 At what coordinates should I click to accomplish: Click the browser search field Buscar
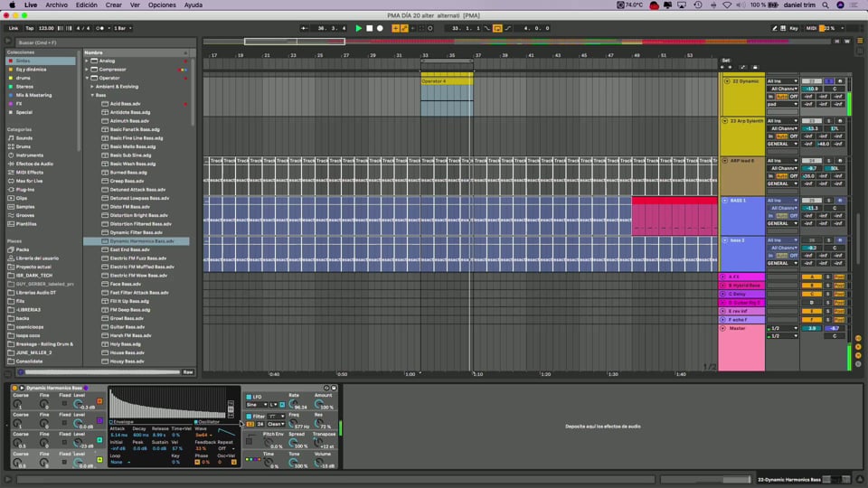point(105,42)
